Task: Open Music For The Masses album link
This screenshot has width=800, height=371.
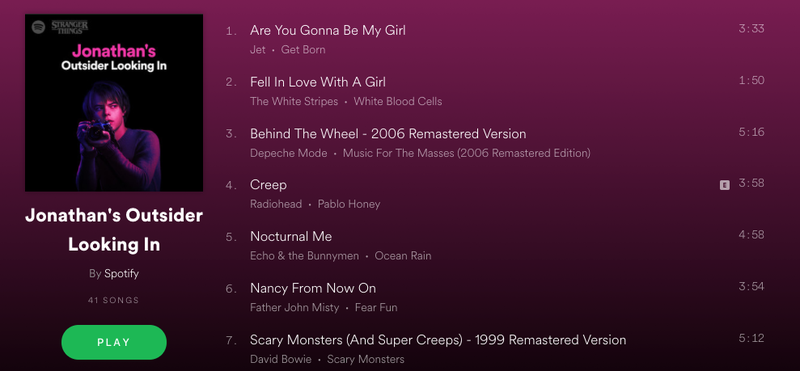Action: point(466,153)
